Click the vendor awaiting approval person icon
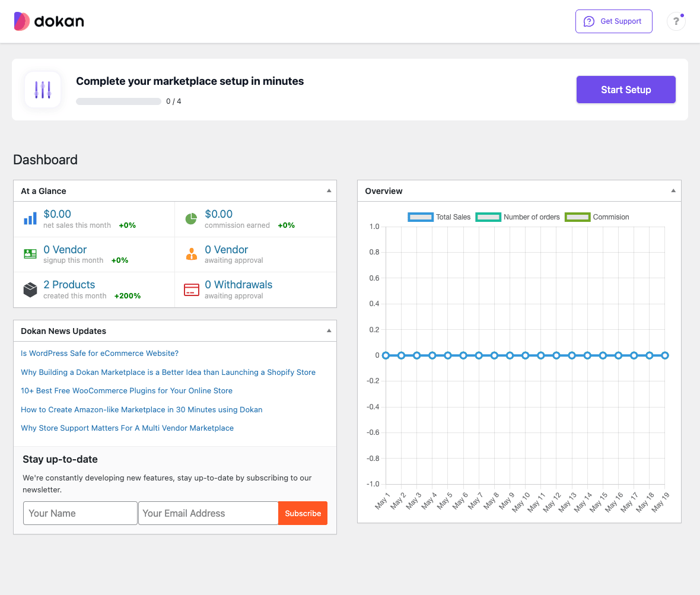Screen dimensions: 700x595 [192, 254]
